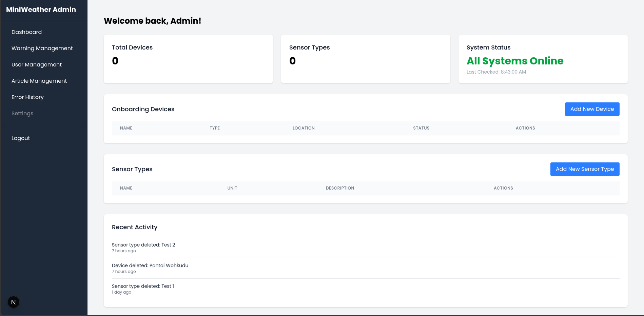Select 'Device deleted: Pantai Wohkudu' activity
This screenshot has height=316, width=644.
click(150, 265)
